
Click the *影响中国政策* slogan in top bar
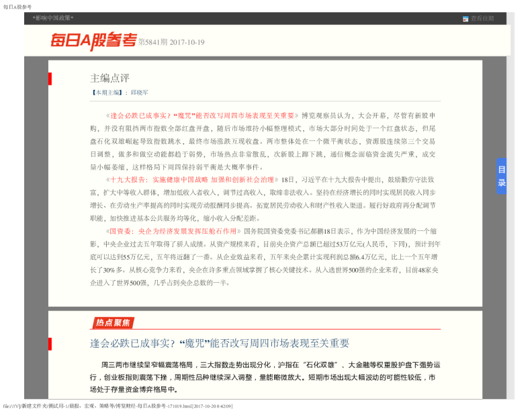pos(53,18)
